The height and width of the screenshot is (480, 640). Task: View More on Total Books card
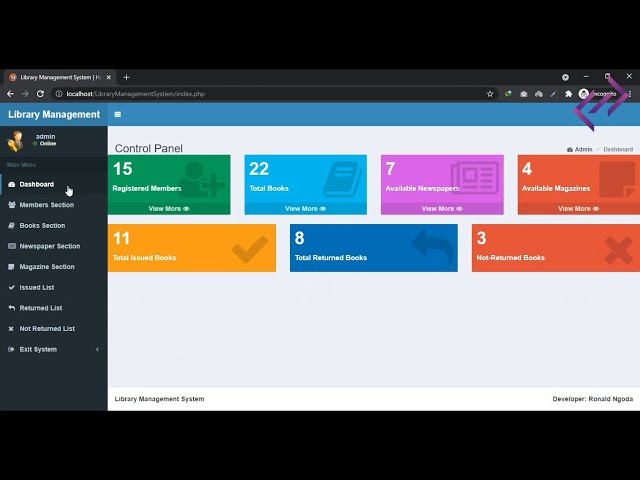click(305, 209)
